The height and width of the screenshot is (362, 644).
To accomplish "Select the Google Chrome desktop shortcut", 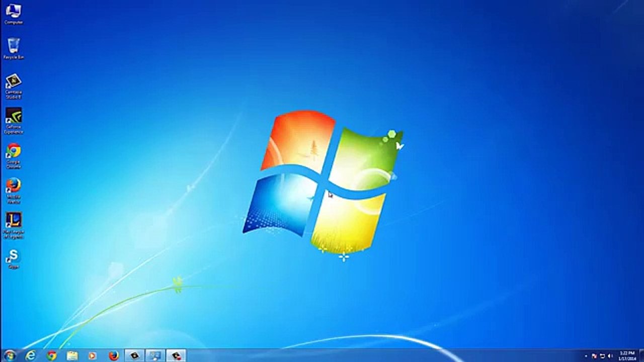I will click(14, 156).
